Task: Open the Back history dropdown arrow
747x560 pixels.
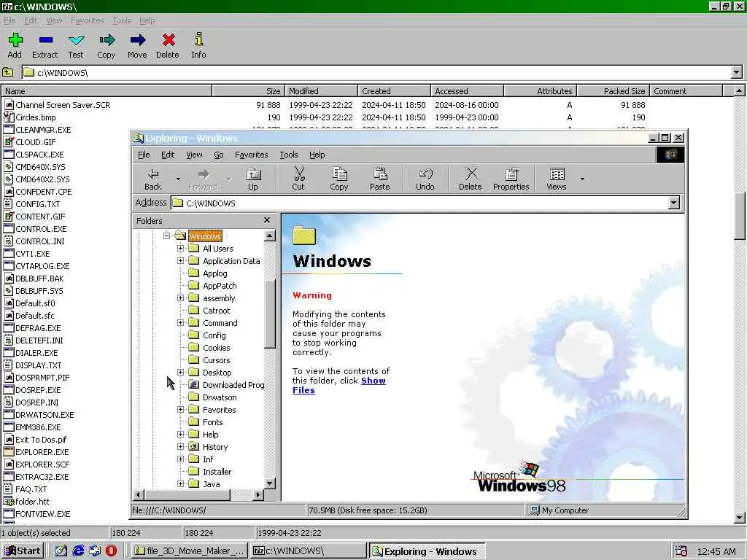Action: (178, 179)
